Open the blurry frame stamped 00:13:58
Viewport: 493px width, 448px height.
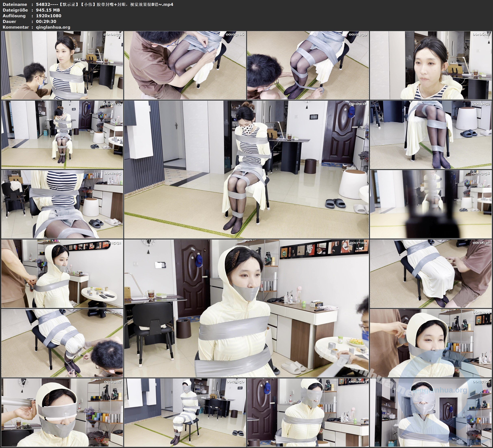coord(431,204)
